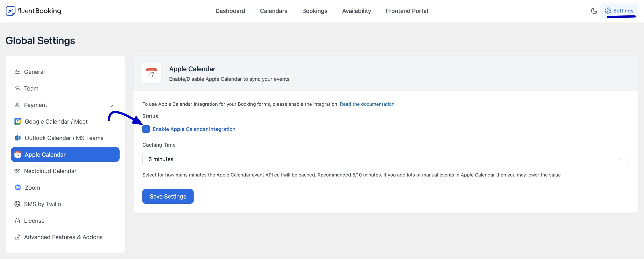The height and width of the screenshot is (259, 644).
Task: Click the large Apple Calendar header icon
Action: tap(151, 73)
